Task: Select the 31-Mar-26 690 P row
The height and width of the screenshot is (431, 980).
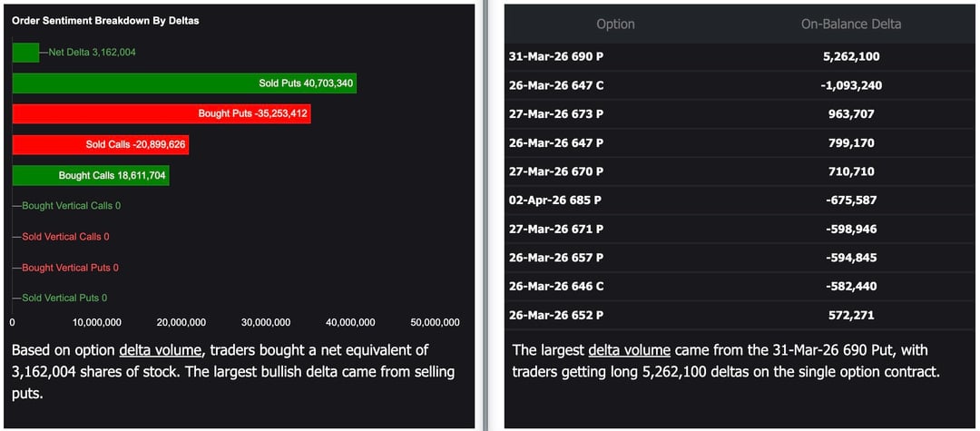Action: 740,56
